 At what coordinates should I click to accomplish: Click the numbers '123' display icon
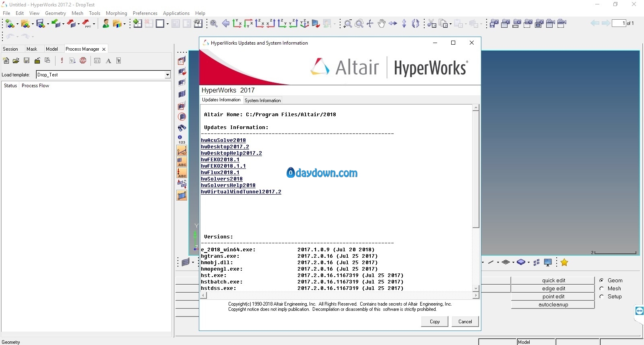[x=182, y=140]
